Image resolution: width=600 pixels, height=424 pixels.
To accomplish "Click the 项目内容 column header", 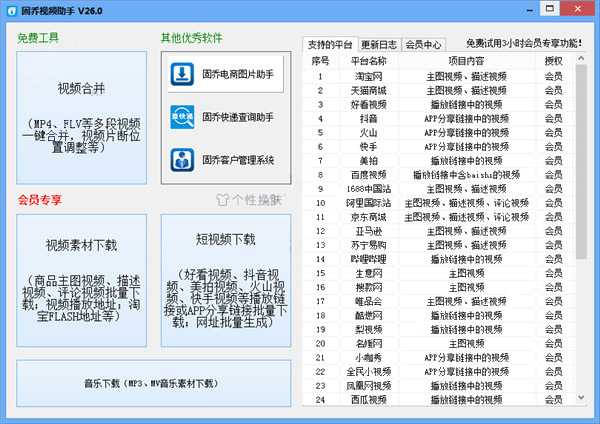I will point(466,61).
